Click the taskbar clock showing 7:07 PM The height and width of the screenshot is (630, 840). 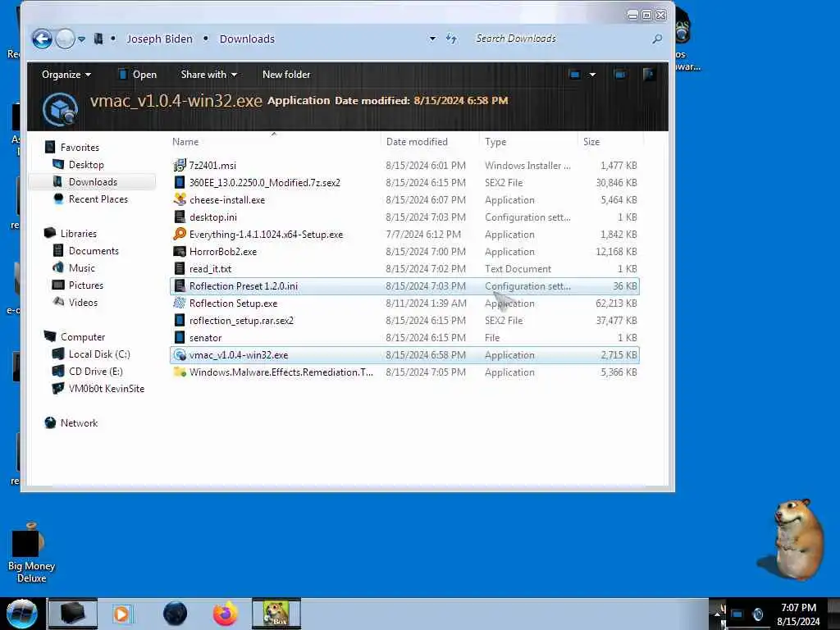coord(798,614)
